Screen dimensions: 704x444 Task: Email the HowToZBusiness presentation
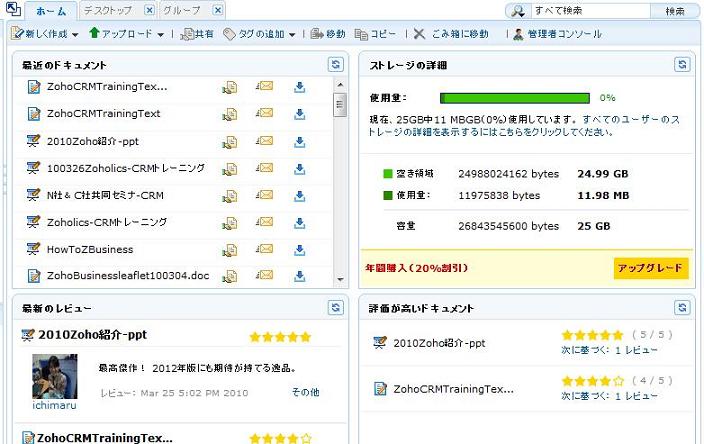coord(264,248)
